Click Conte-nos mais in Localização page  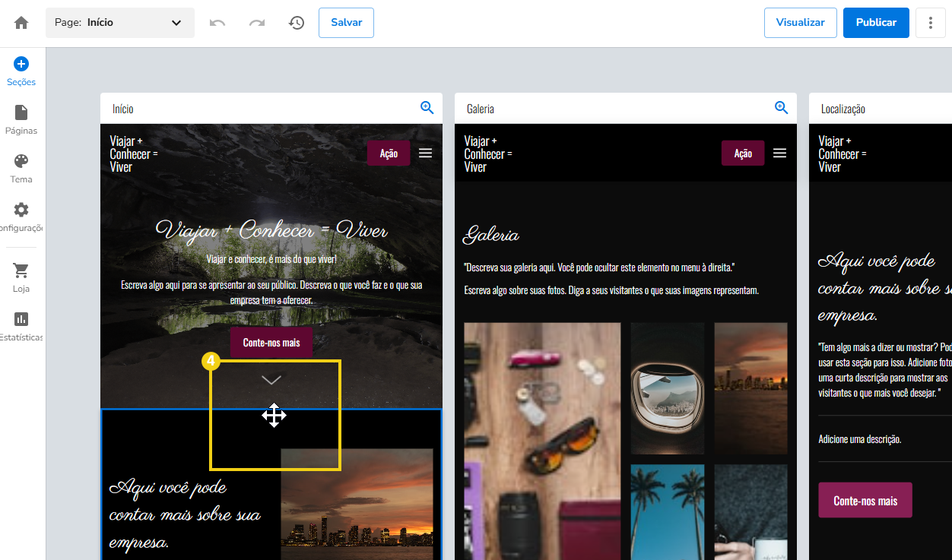(865, 501)
